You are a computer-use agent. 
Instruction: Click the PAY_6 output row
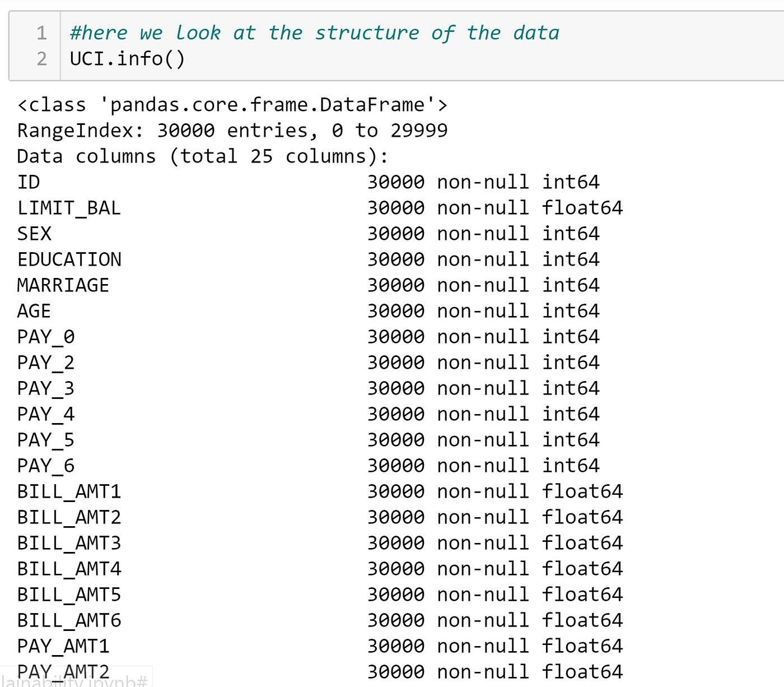click(45, 465)
